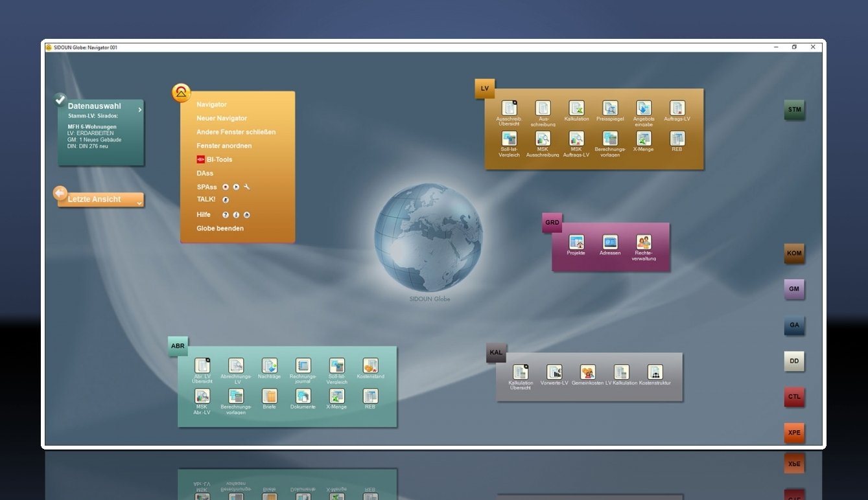Open the Preisspiegel icon
868x500 pixels.
[610, 108]
